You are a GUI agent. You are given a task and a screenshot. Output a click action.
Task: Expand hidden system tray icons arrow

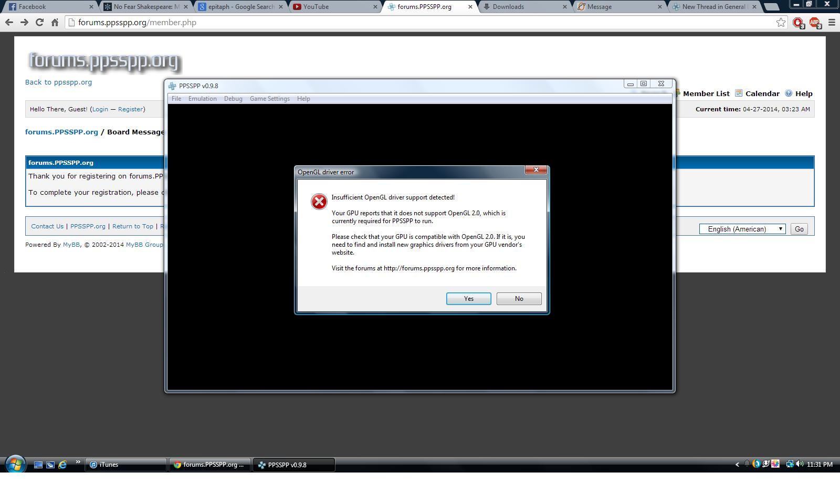point(737,464)
